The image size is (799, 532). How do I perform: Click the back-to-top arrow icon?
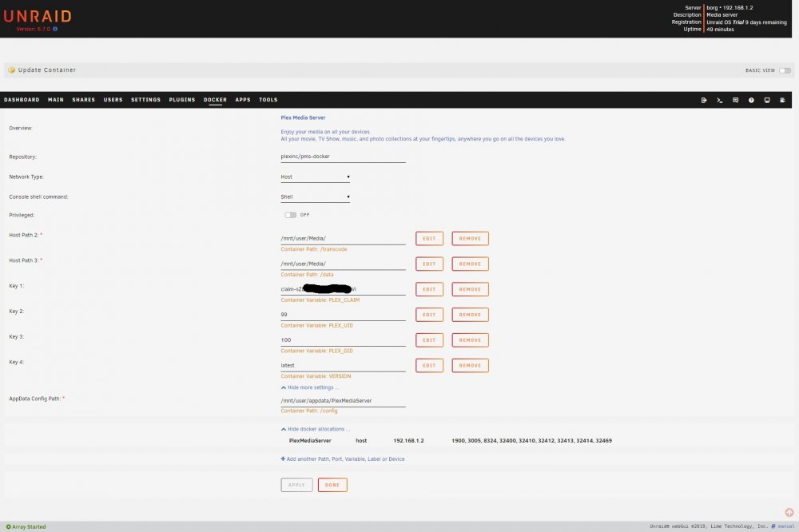tap(789, 512)
